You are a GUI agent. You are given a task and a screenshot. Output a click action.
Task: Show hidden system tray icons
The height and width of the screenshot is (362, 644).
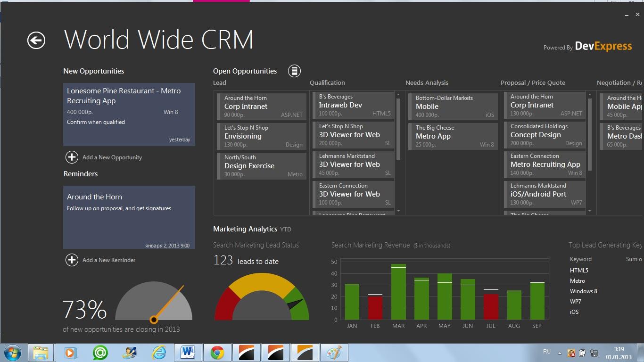point(560,353)
